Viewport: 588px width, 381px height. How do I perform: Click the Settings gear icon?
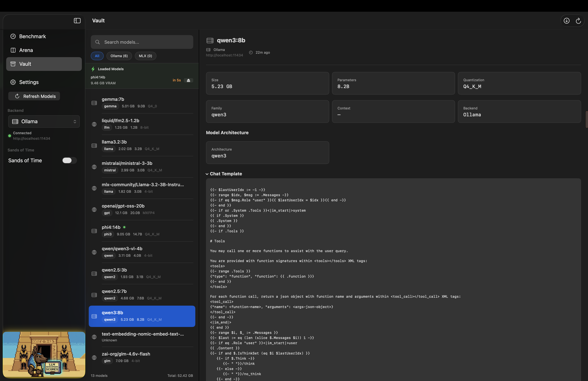pos(13,82)
